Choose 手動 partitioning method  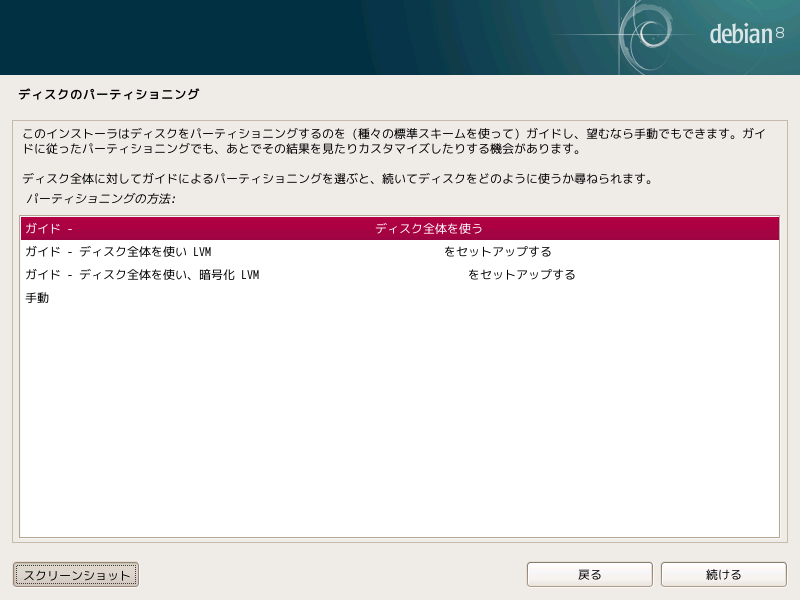click(x=37, y=298)
